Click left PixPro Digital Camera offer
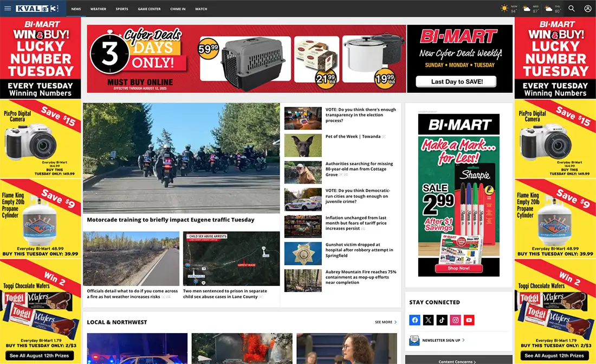The height and width of the screenshot is (364, 596). coord(40,139)
